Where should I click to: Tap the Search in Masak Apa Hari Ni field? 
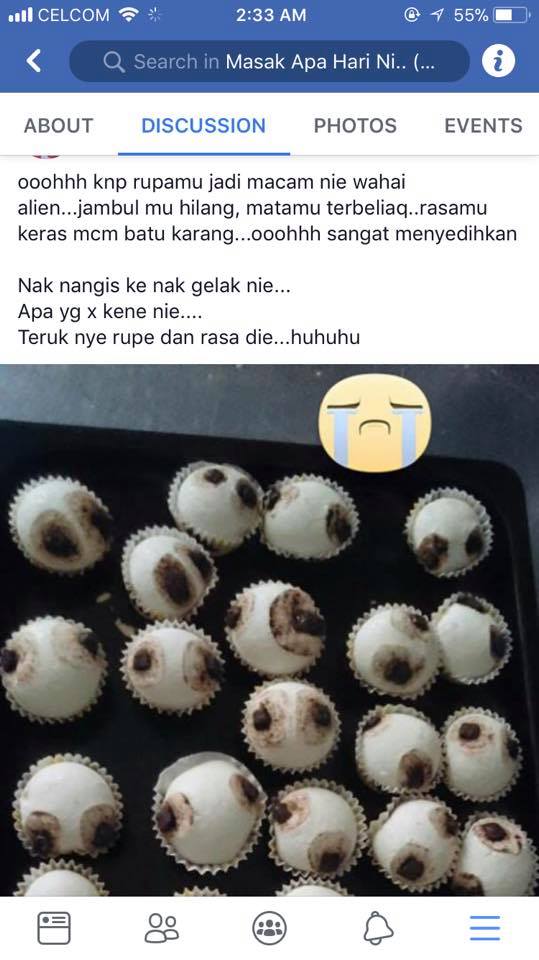coord(270,61)
